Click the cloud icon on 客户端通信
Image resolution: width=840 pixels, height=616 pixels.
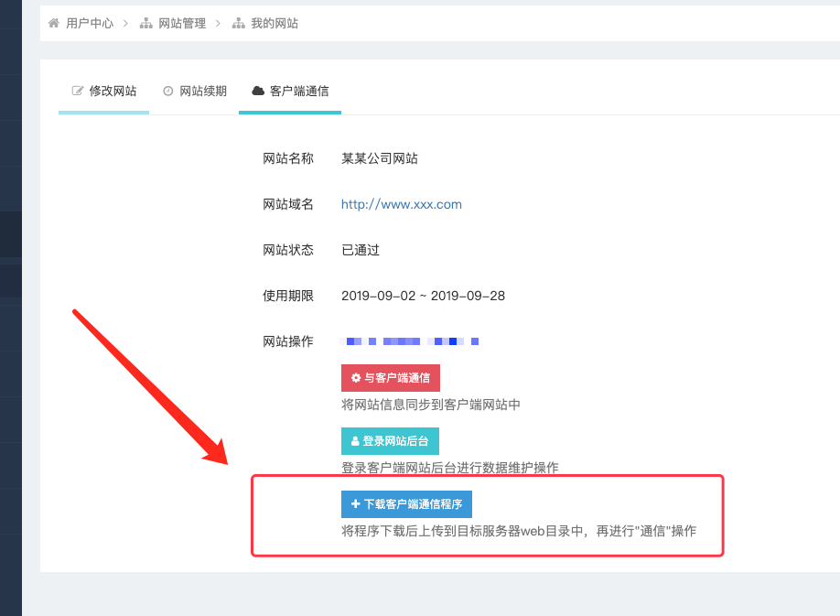coord(258,91)
